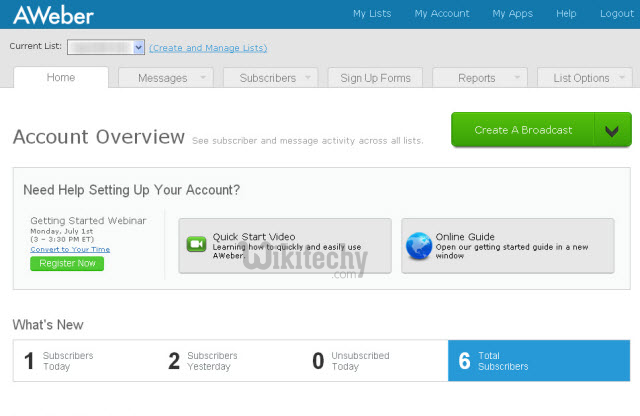640x416 pixels.
Task: Click Logout in top navigation
Action: [x=617, y=14]
